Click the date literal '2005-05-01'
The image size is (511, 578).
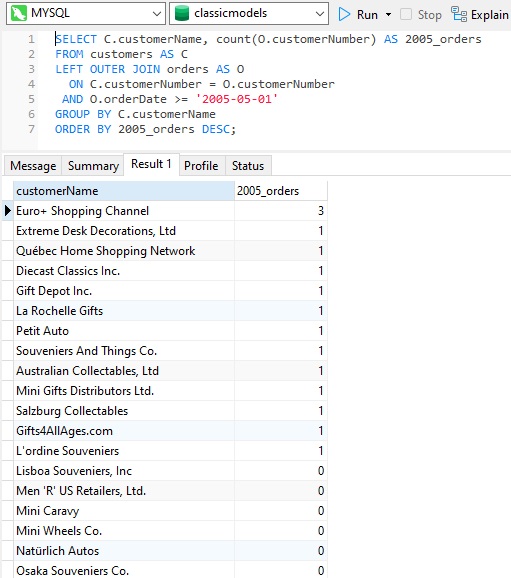[x=236, y=99]
